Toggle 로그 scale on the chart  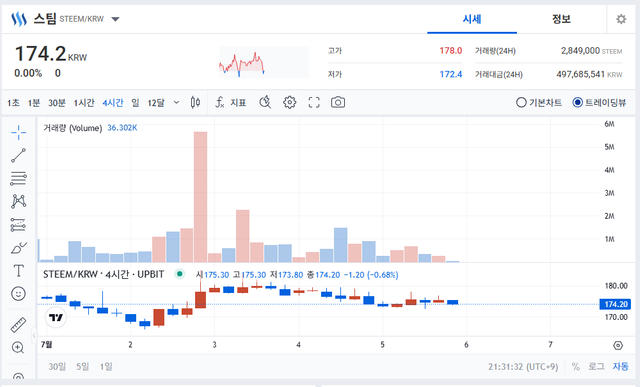tap(596, 367)
